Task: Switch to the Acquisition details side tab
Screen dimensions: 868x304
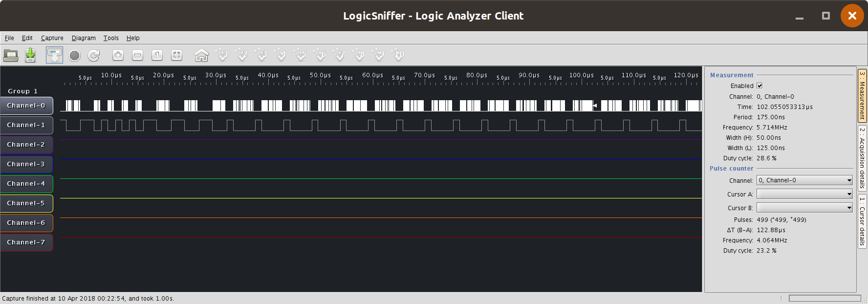Action: (862, 158)
